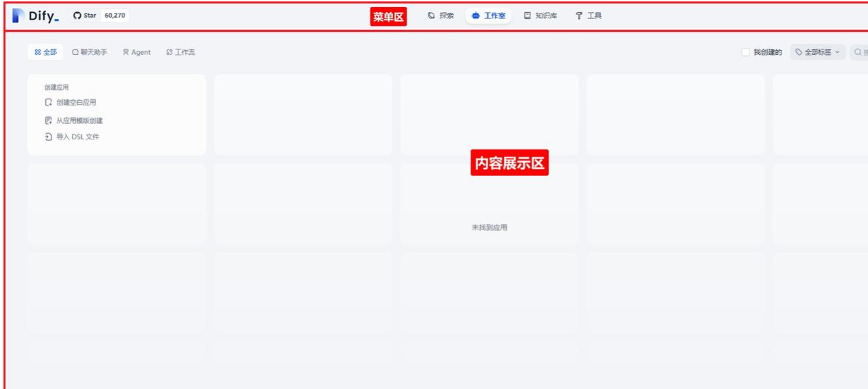Screen dimensions: 868x389
Task: Filter apps by 聊天助手 type
Action: click(90, 52)
